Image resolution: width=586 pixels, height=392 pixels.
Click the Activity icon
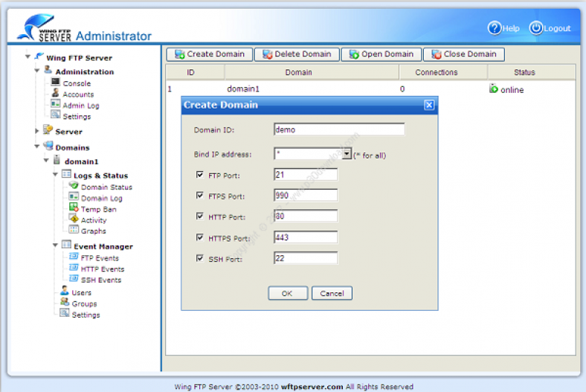point(74,219)
